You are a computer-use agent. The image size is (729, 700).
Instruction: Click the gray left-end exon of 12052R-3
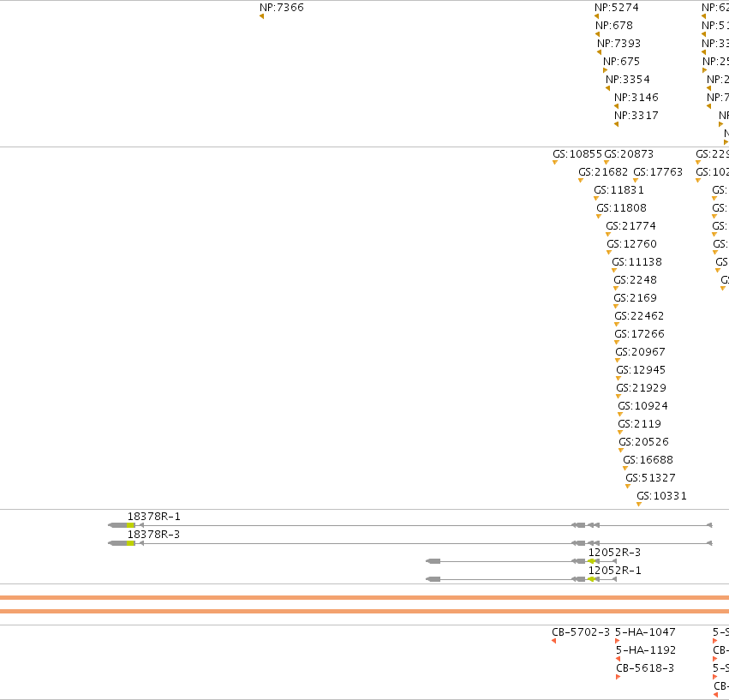(x=433, y=561)
